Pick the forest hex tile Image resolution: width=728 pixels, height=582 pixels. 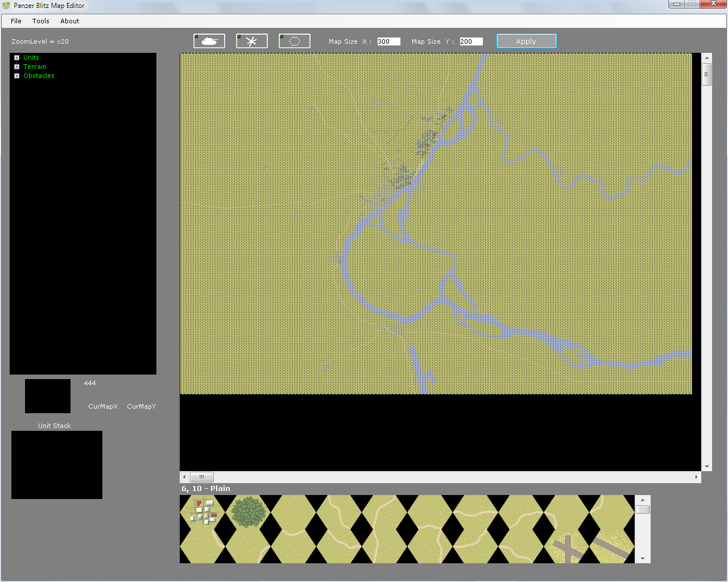tap(248, 512)
